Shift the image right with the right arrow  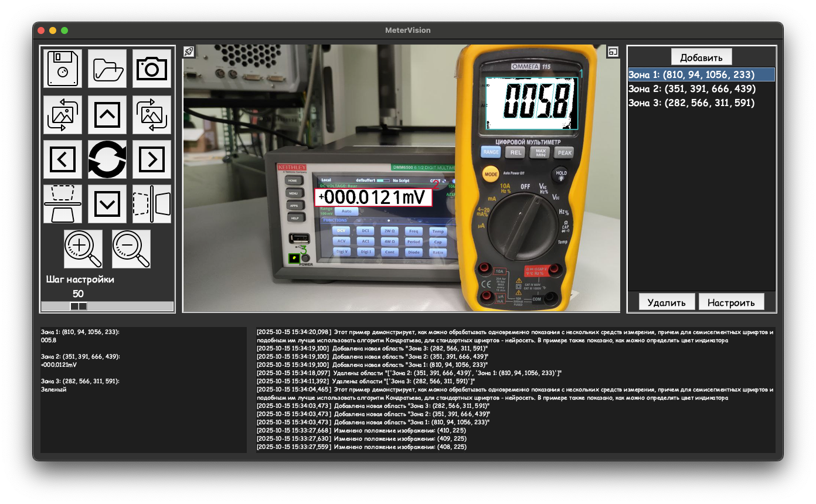point(152,159)
